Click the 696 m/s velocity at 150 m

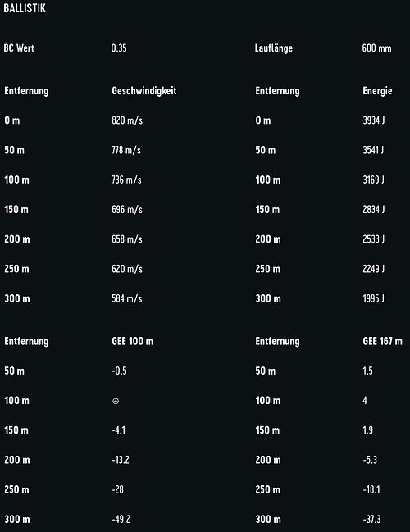[x=127, y=209]
